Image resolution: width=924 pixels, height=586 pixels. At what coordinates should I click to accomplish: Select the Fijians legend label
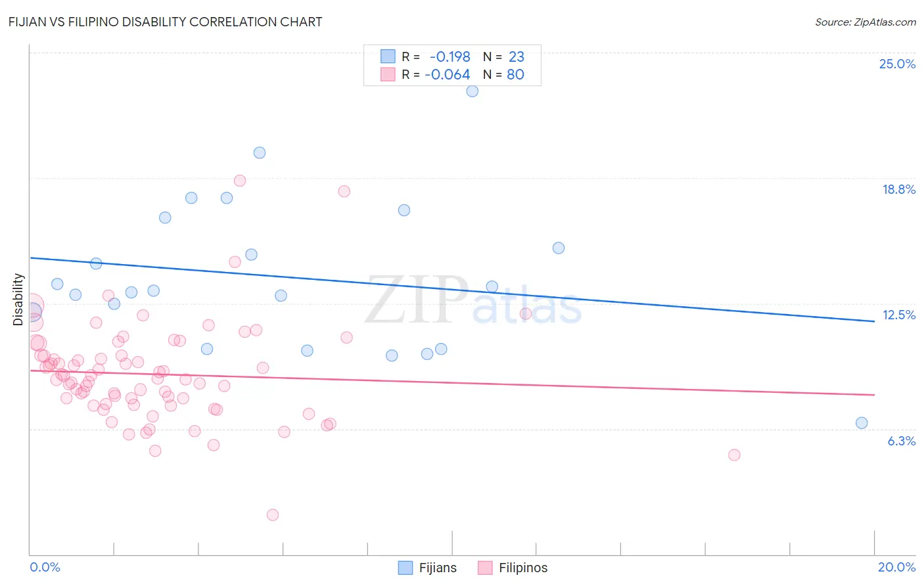pyautogui.click(x=438, y=568)
